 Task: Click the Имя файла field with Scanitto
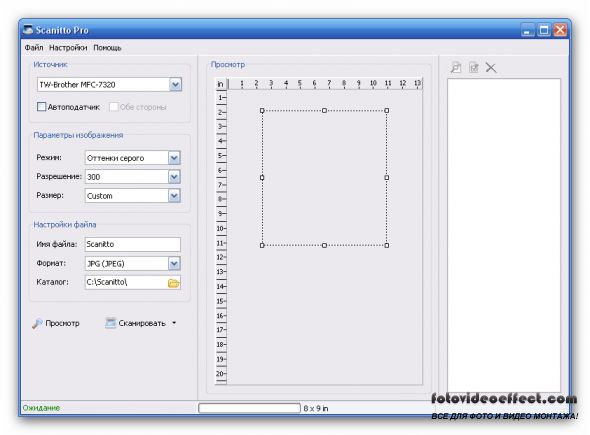132,244
